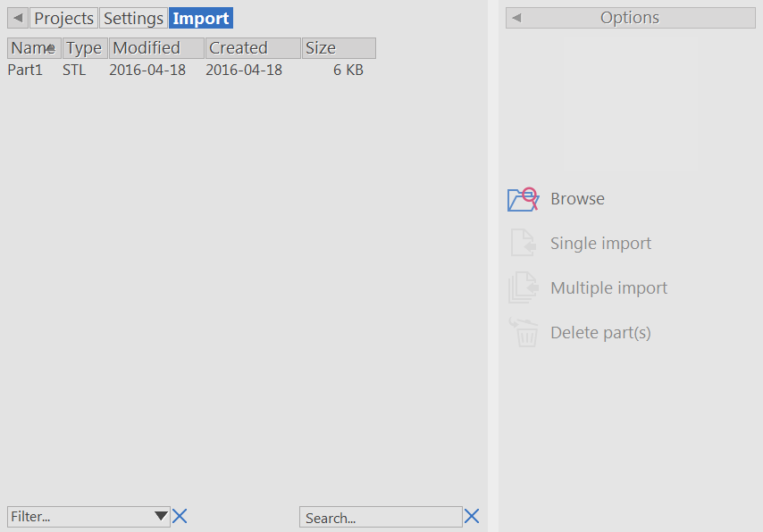Screen dimensions: 763x532
Task: Click the back arrow beside Projects tab
Action: pos(18,18)
